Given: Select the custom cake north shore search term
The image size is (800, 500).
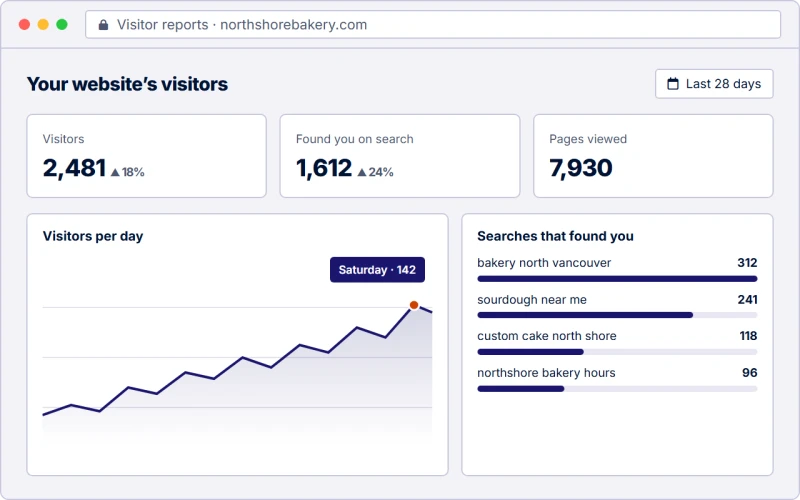Looking at the screenshot, I should pos(546,336).
